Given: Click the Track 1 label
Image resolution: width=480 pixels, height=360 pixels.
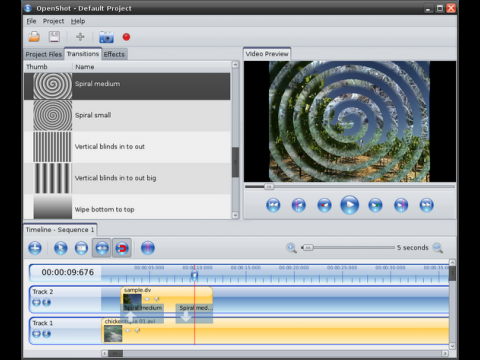Looking at the screenshot, I should tap(43, 323).
